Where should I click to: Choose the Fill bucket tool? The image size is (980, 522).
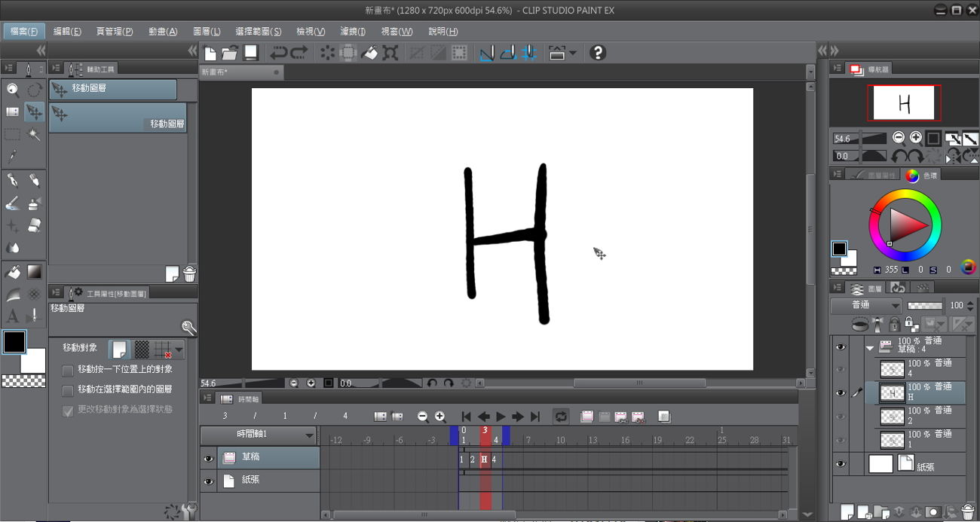[12, 272]
